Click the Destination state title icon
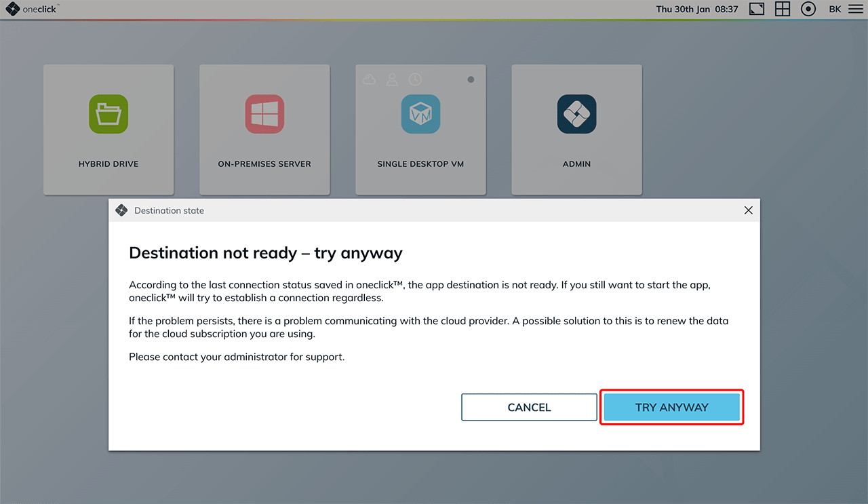 pyautogui.click(x=121, y=210)
